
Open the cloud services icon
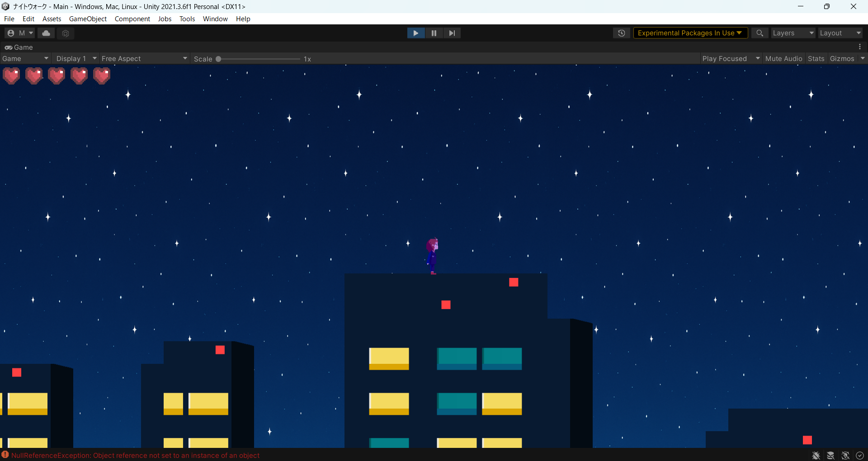[x=46, y=33]
